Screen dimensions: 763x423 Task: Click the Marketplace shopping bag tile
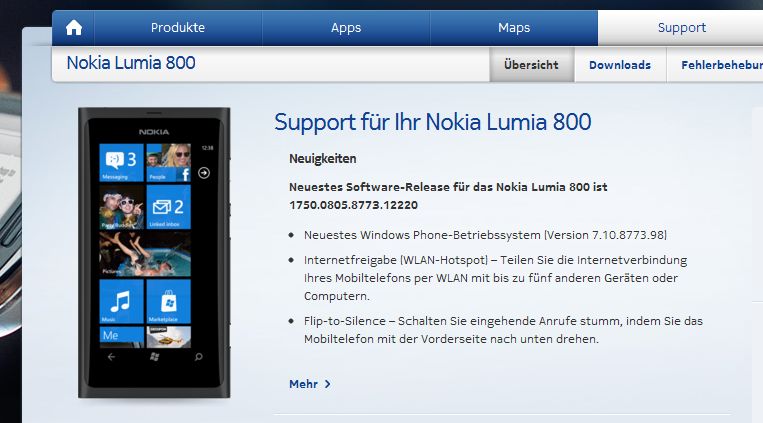tap(168, 301)
